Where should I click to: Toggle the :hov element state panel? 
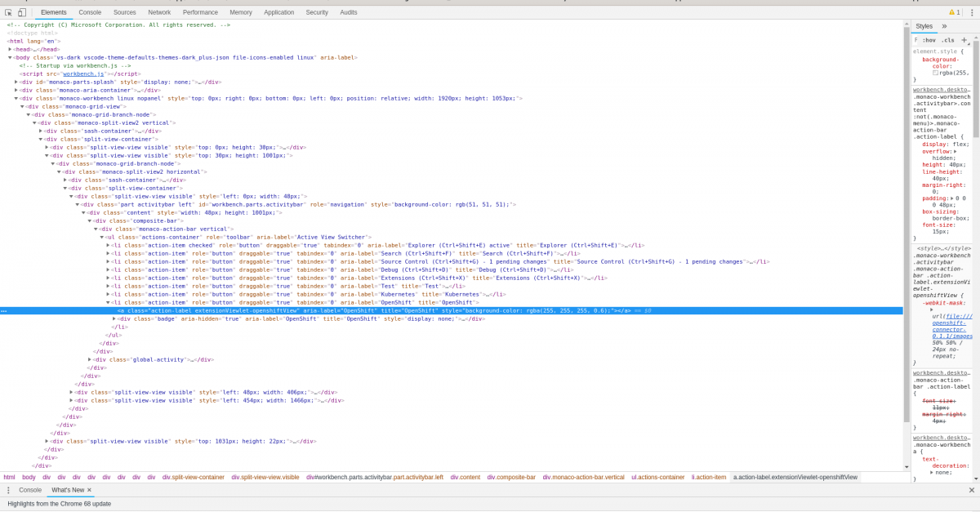[x=929, y=40]
